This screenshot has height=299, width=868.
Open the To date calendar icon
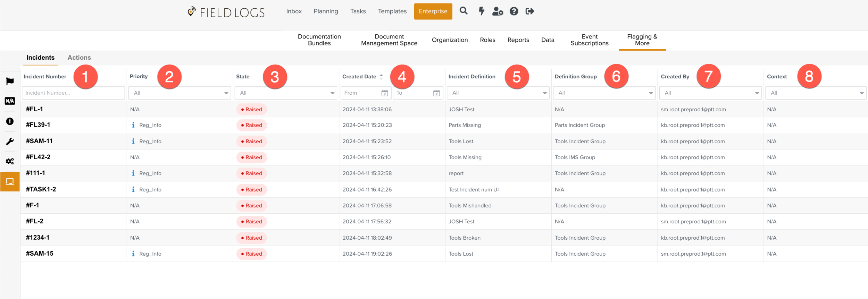[436, 93]
